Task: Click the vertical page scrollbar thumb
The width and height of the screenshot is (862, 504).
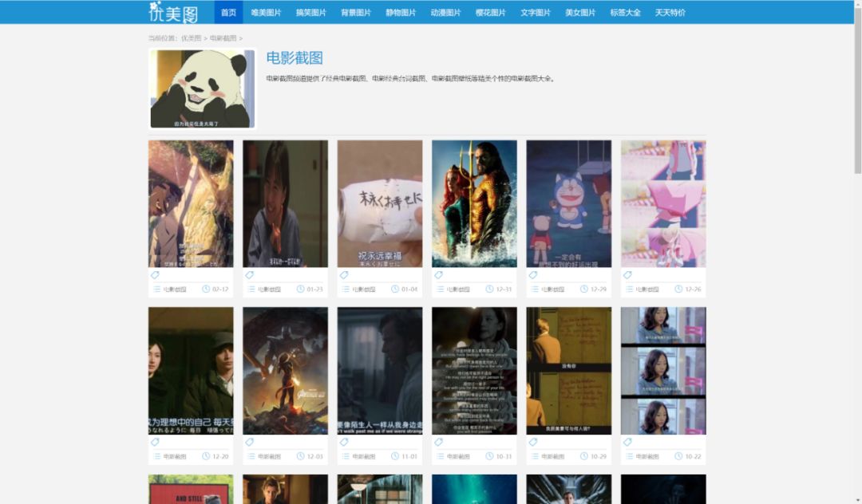Action: [x=857, y=91]
